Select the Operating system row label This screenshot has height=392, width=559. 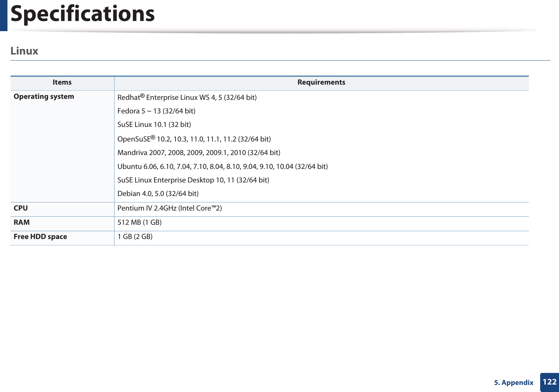(x=43, y=96)
